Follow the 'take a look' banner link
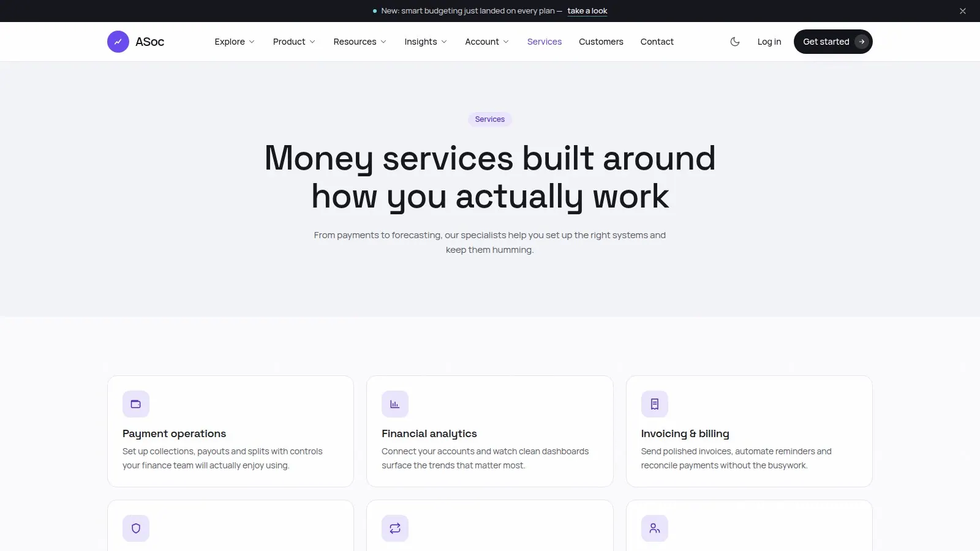The width and height of the screenshot is (980, 551). coord(587,11)
